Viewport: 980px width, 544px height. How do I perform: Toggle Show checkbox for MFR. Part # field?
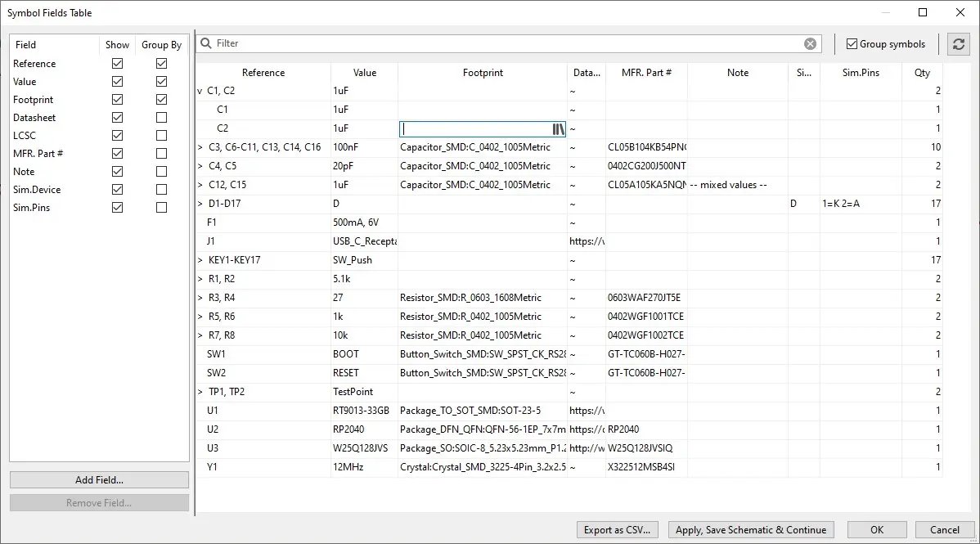point(118,153)
